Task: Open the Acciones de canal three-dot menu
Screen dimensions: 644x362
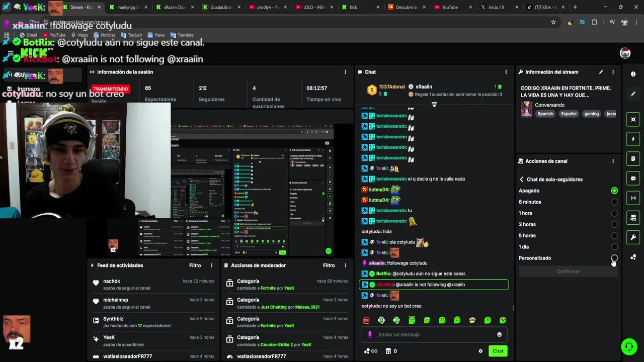Action: click(613, 161)
